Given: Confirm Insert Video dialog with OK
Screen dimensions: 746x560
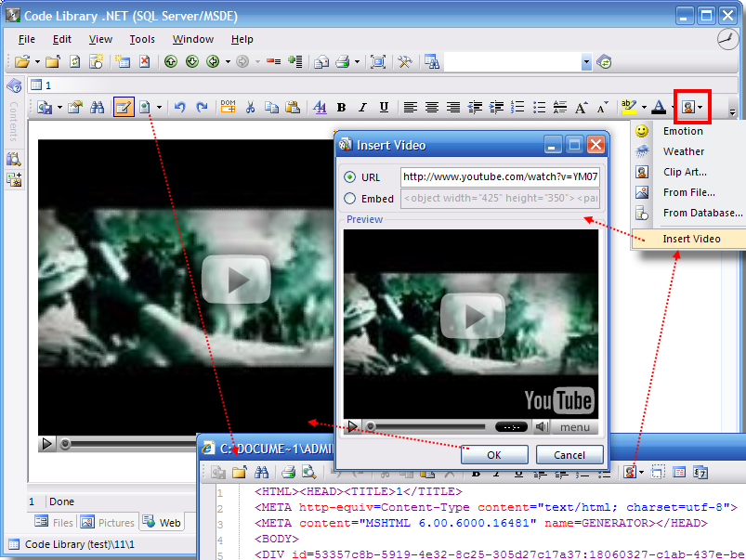Looking at the screenshot, I should [494, 455].
